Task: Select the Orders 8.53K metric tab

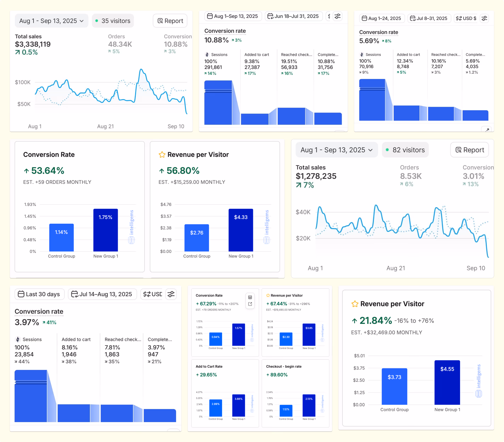Action: click(411, 176)
